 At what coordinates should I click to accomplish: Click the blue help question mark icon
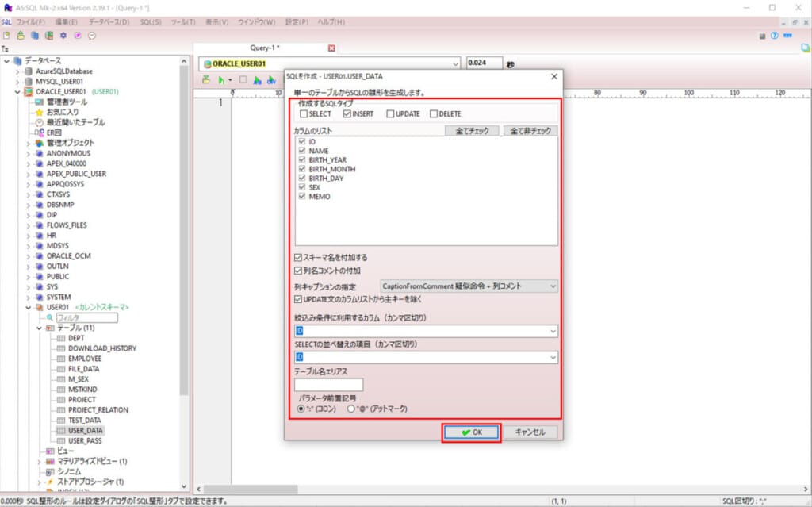775,36
